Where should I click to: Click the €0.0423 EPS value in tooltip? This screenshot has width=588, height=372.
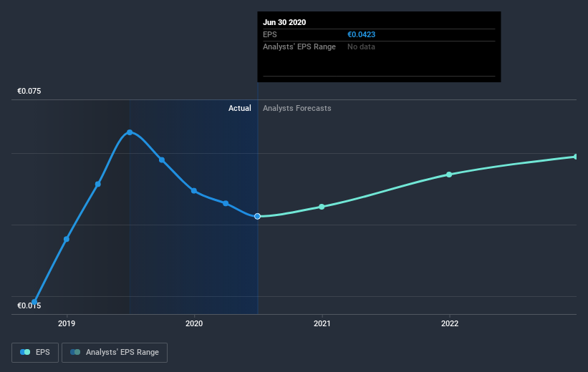coord(361,34)
